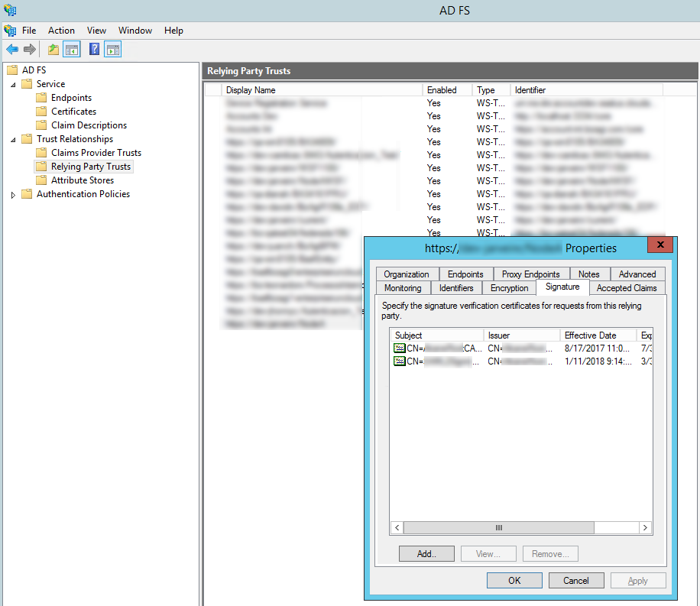The width and height of the screenshot is (700, 606).
Task: Collapse the Trust Relationships tree node
Action: 13,140
